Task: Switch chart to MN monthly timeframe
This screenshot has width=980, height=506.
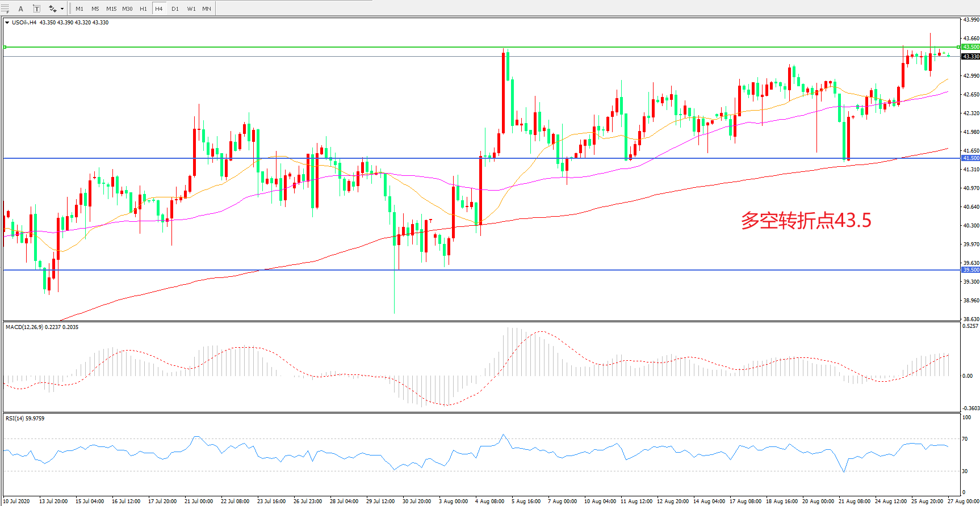Action: (x=207, y=9)
